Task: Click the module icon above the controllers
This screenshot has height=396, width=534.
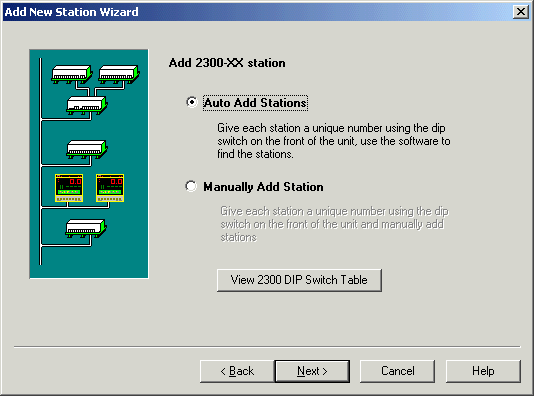Action: pos(87,149)
